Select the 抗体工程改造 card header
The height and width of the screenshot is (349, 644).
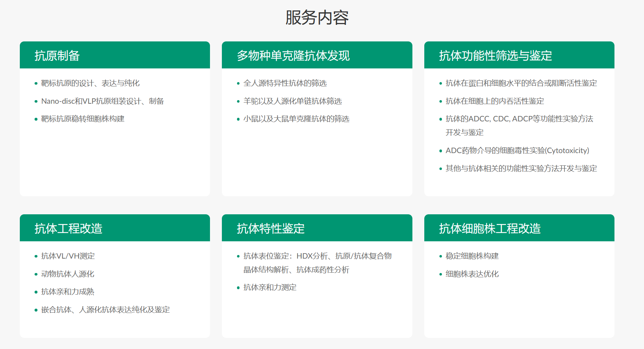point(68,229)
